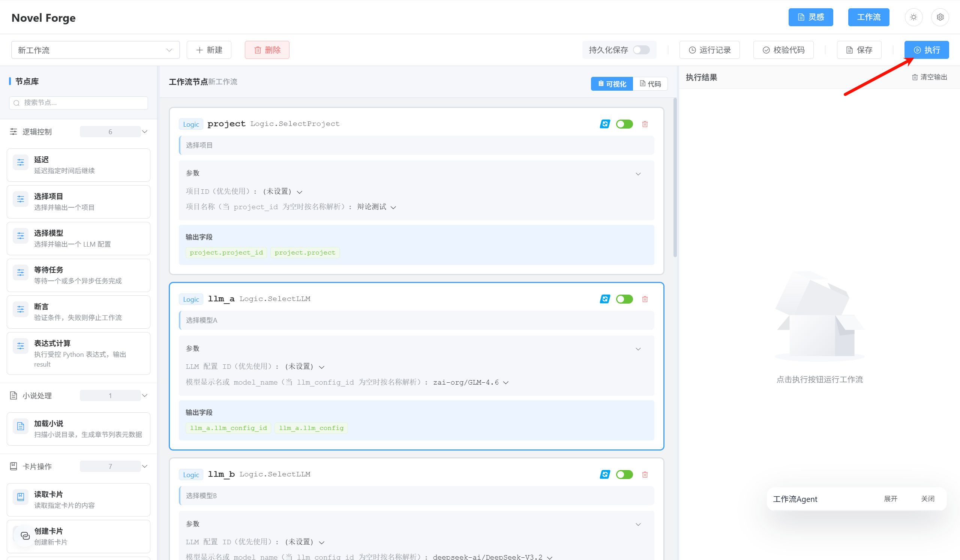Switch to the 可视化 view tab
Viewport: 960px width, 560px height.
click(612, 84)
